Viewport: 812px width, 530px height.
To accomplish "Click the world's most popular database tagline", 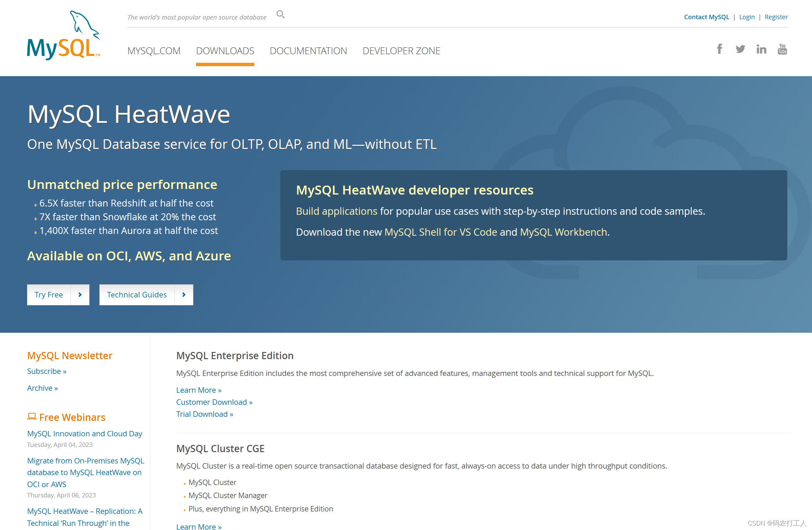I will 197,17.
